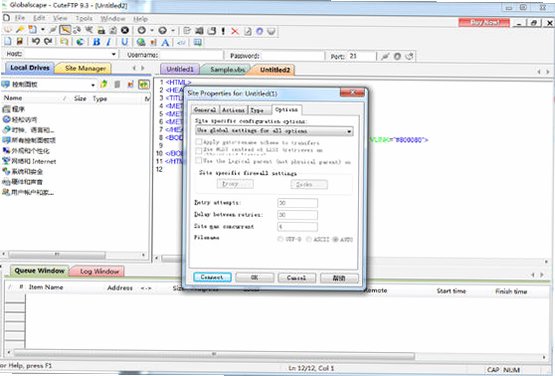Click the save disk icon in second toolbar row
The image size is (555, 376).
point(20,41)
